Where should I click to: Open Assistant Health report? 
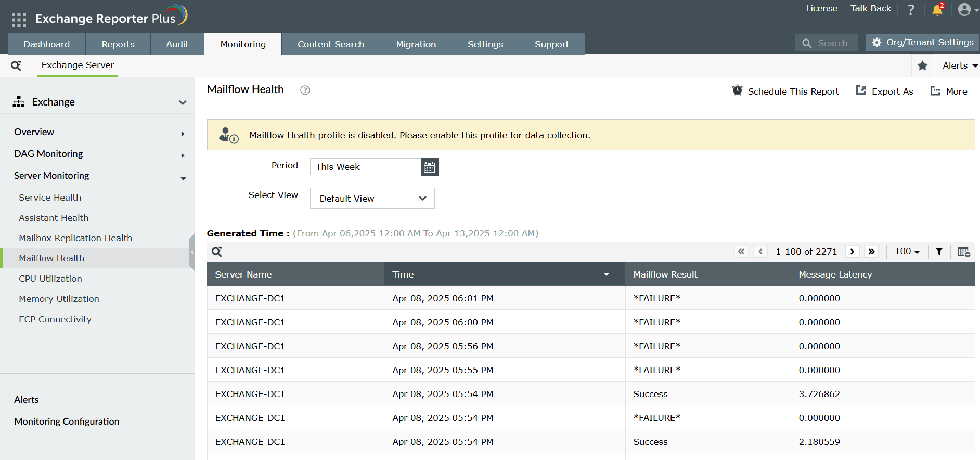[x=54, y=218]
